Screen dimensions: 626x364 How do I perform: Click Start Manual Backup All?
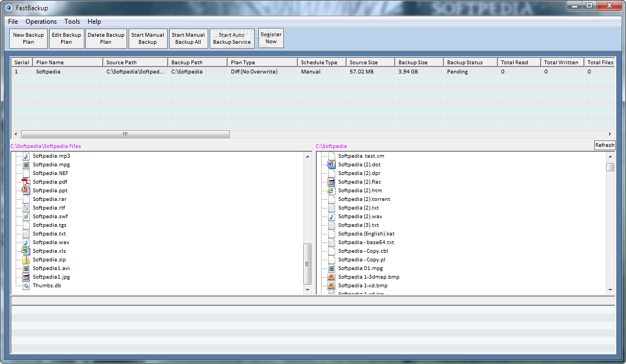pyautogui.click(x=188, y=38)
